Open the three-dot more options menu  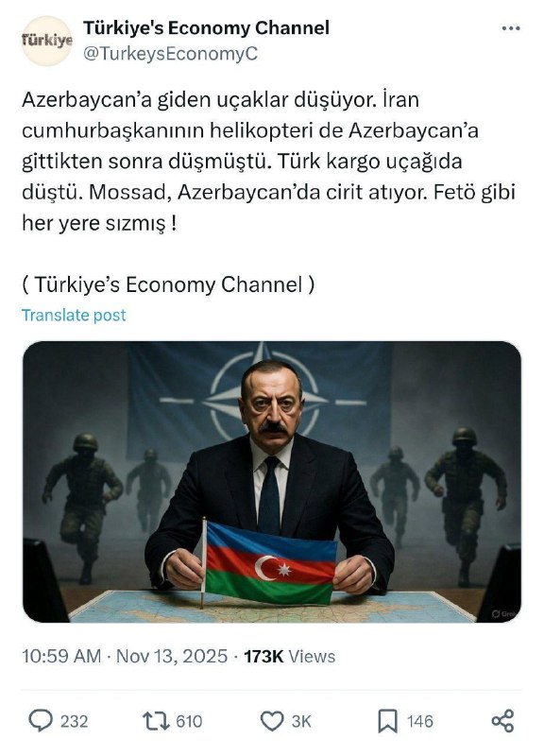tap(511, 29)
